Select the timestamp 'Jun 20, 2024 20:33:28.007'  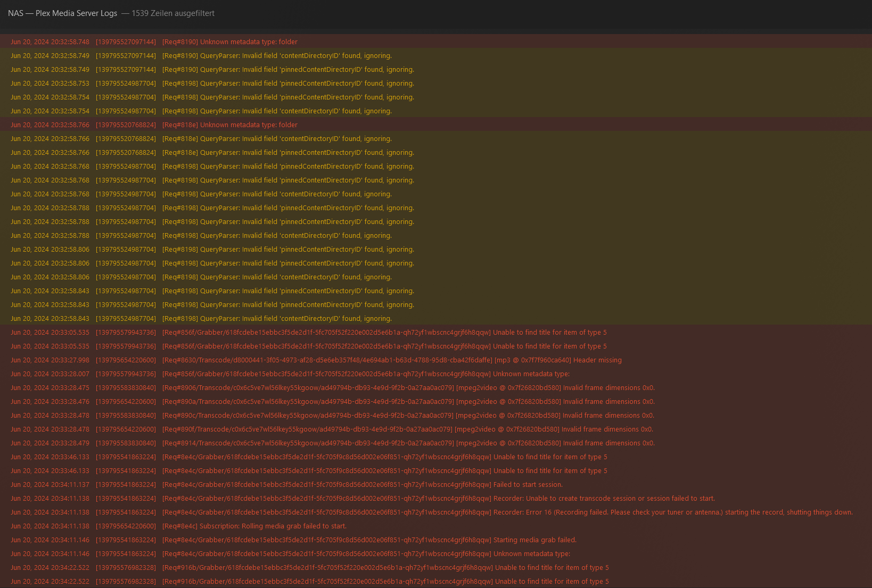pyautogui.click(x=50, y=374)
